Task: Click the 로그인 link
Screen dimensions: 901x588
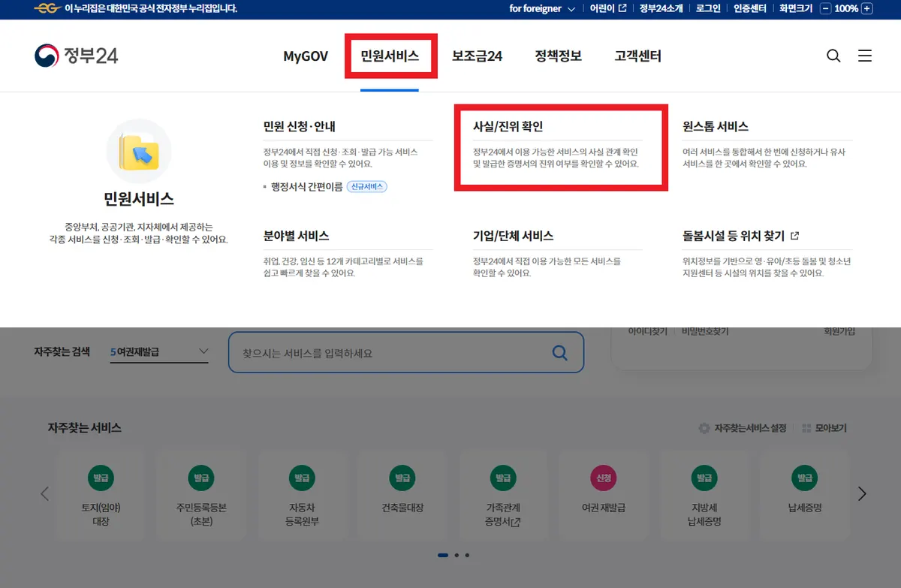Action: coord(708,8)
